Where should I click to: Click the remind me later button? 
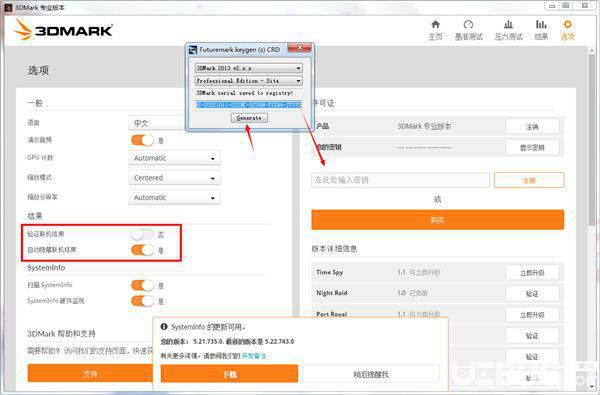(371, 374)
